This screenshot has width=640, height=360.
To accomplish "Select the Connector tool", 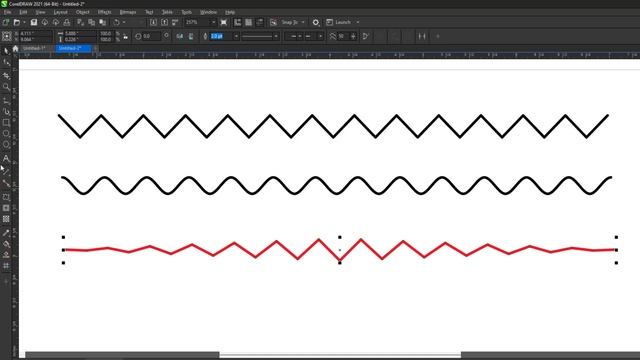I will pyautogui.click(x=6, y=184).
